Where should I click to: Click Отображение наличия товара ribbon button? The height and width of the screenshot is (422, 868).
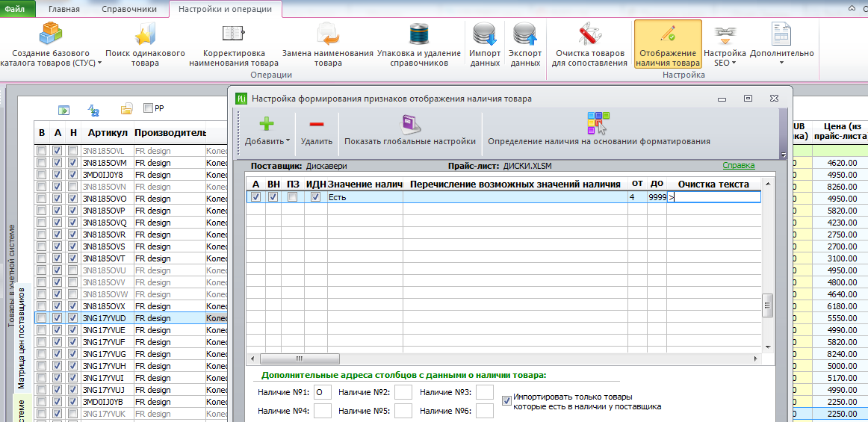[x=668, y=44]
